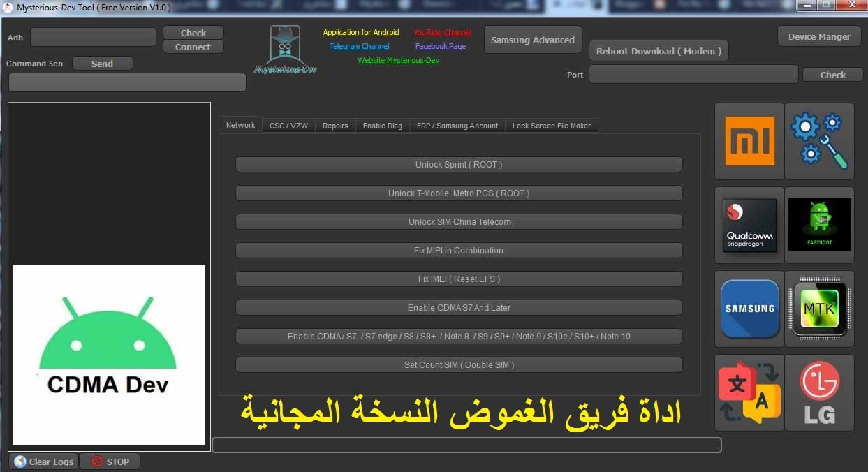Open the Fastboot Android icon
The image size is (868, 472).
[819, 225]
